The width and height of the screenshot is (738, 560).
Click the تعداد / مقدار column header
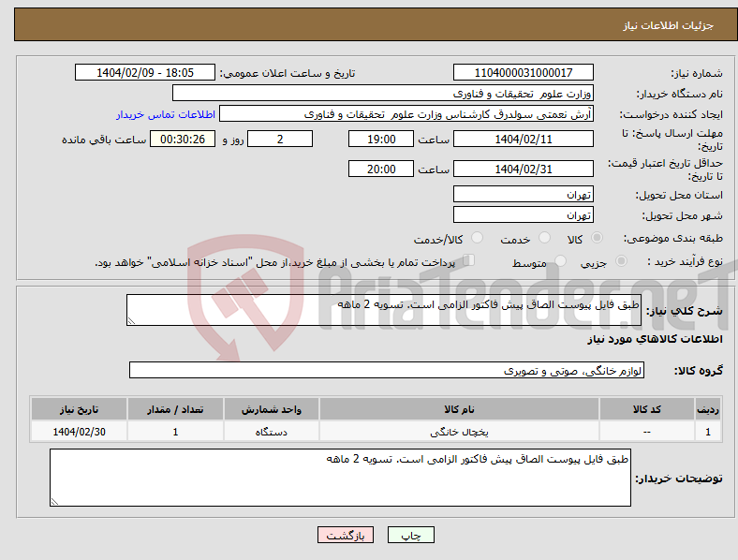coord(175,409)
